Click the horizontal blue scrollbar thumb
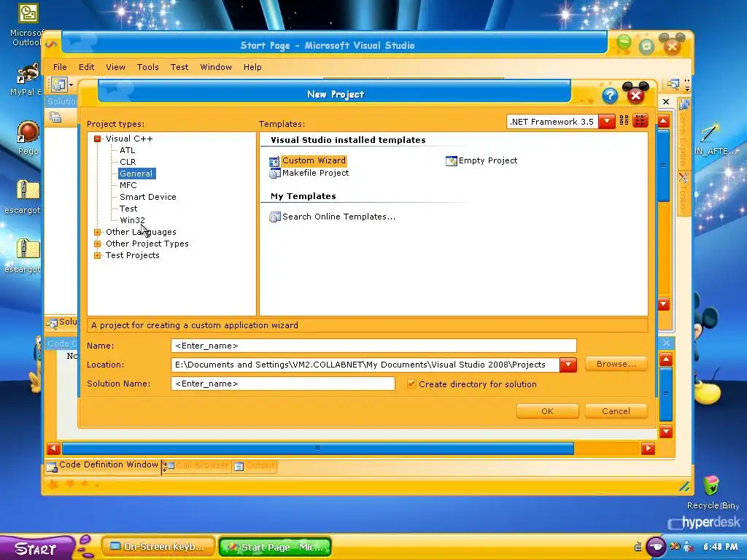The image size is (747, 560). tap(318, 448)
